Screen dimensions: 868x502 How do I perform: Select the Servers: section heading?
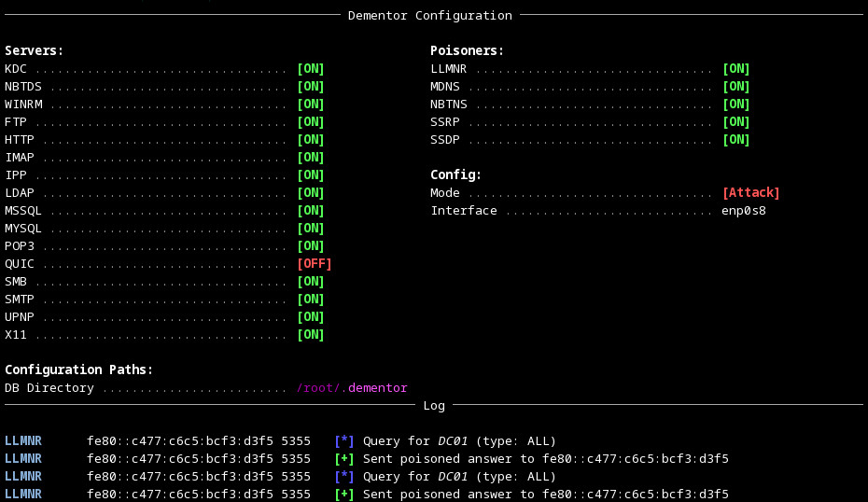pyautogui.click(x=34, y=51)
